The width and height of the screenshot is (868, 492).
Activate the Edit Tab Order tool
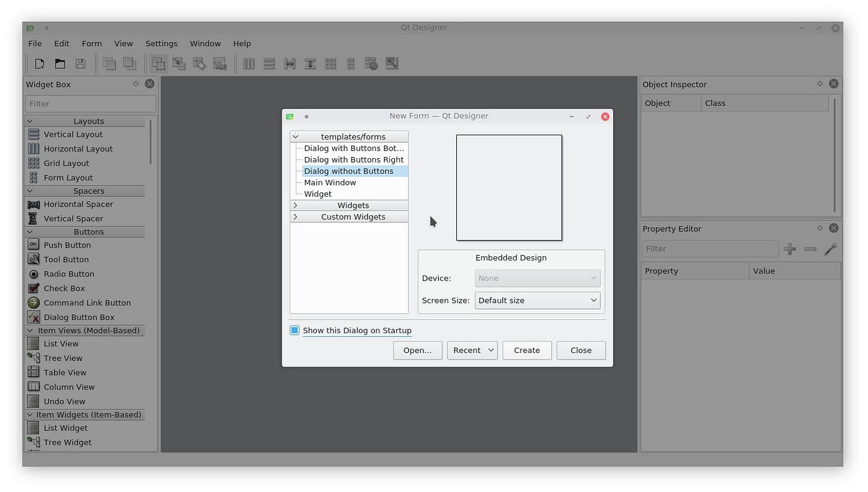pos(219,63)
